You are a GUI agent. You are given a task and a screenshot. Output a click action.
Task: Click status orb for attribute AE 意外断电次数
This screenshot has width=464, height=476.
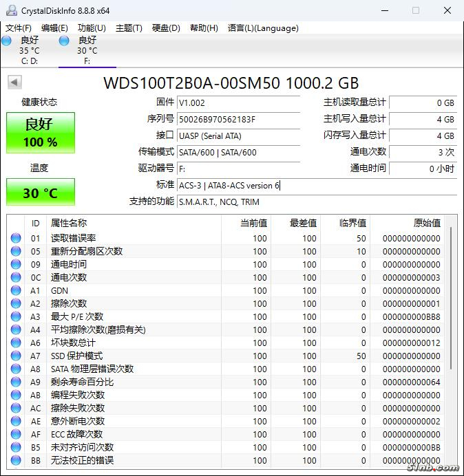tap(16, 421)
